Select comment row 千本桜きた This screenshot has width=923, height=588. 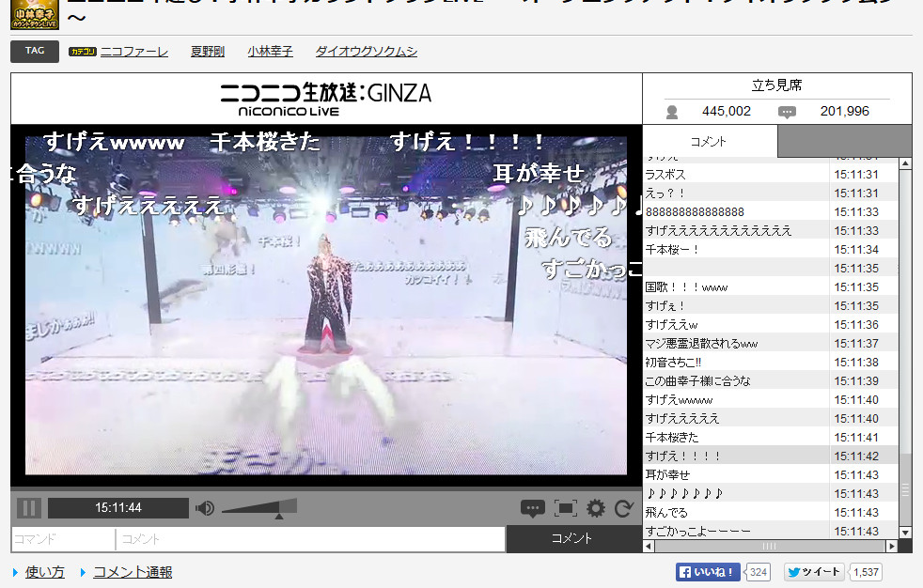771,438
